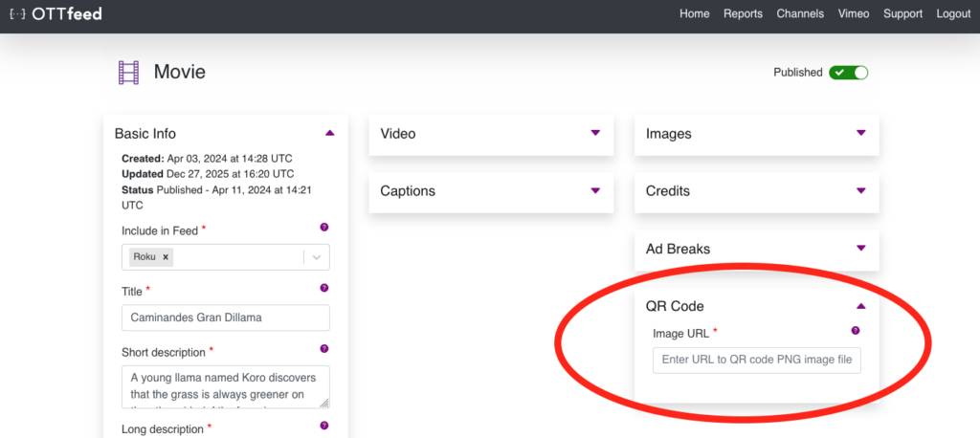Click help icon beside Include in Feed
Screen dimensions: 980x438
pyautogui.click(x=323, y=228)
